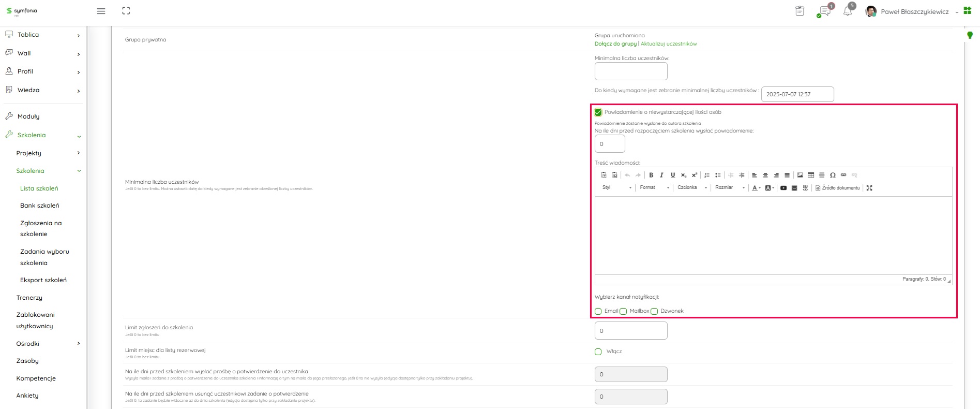Go to Trenerzy in the sidebar
This screenshot has width=980, height=409.
coord(29,298)
